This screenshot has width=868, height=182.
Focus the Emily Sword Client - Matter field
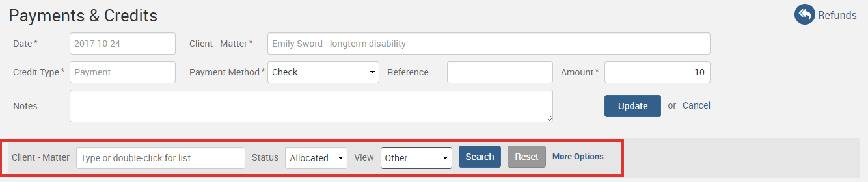(488, 44)
